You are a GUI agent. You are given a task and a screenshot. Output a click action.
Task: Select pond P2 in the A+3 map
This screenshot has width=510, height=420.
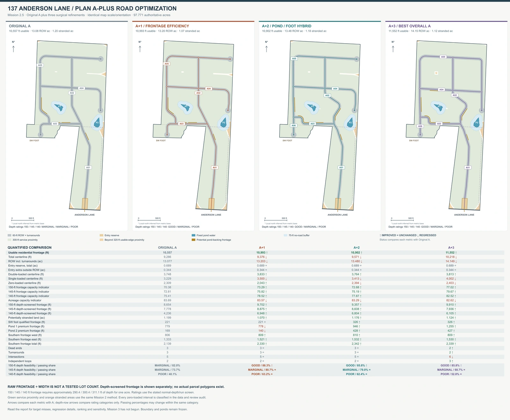[x=477, y=123]
